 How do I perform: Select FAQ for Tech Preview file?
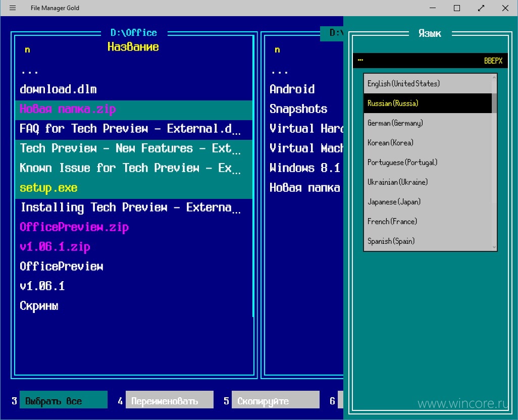pyautogui.click(x=133, y=129)
